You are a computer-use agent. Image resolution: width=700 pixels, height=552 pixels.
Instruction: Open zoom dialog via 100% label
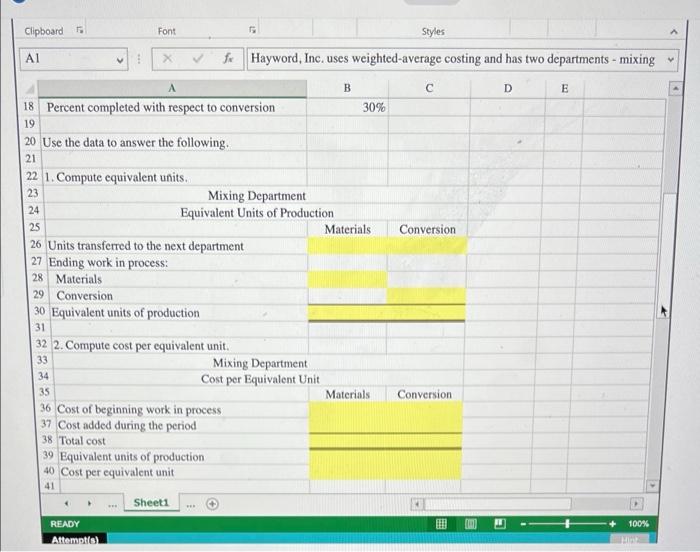pos(638,523)
